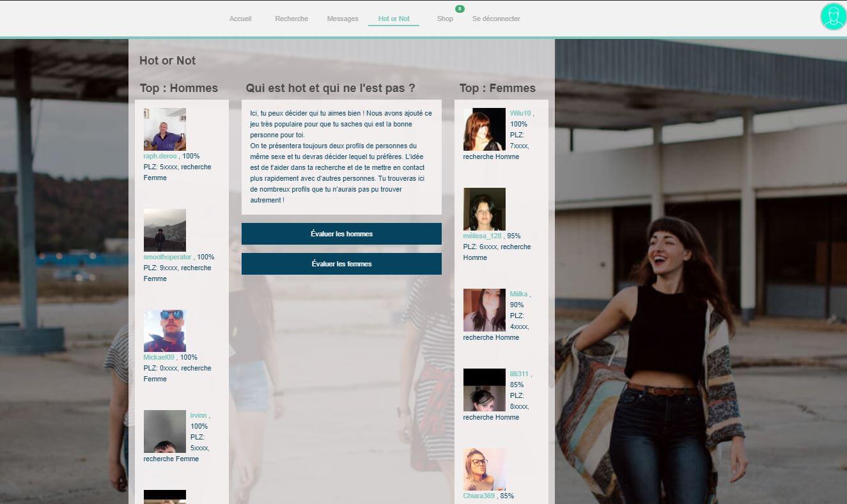The height and width of the screenshot is (504, 847).
Task: Click the lilli311 username link
Action: [x=519, y=374]
